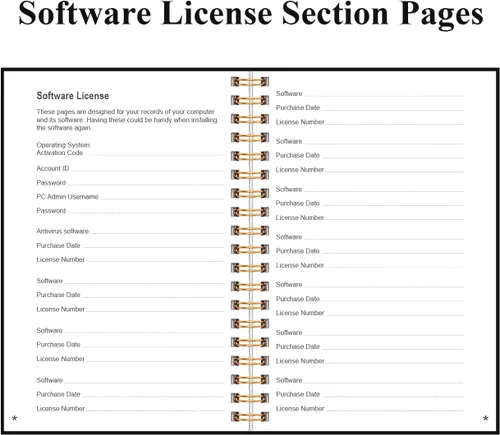Image resolution: width=500 pixels, height=435 pixels.
Task: Click the asterisk mark on the left page
Action: (14, 418)
